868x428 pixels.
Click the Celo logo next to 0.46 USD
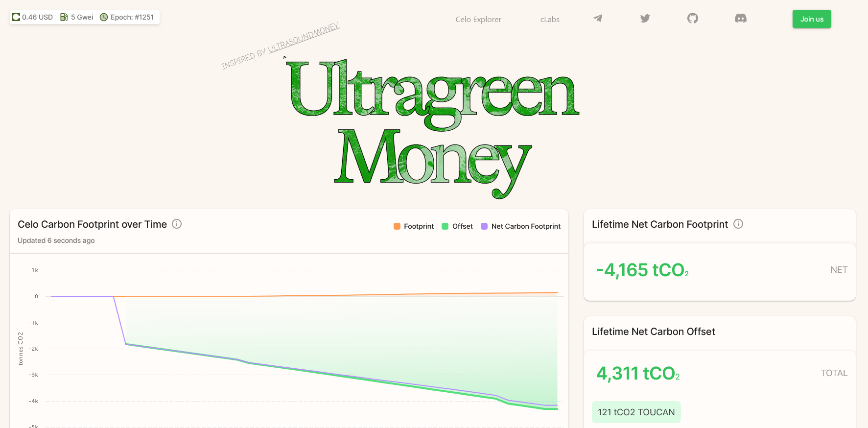[x=16, y=17]
